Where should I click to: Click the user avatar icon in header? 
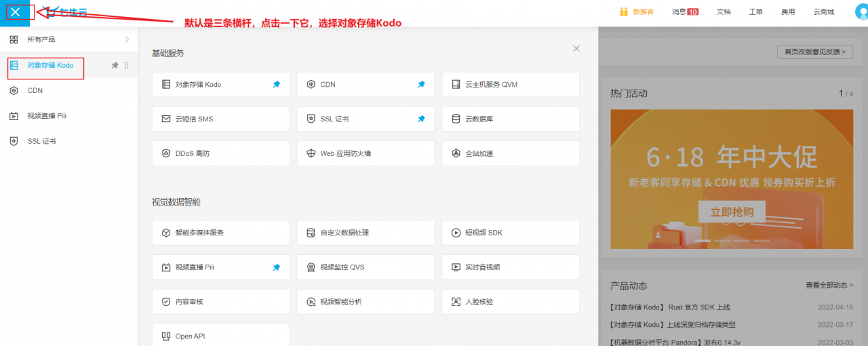coord(862,12)
